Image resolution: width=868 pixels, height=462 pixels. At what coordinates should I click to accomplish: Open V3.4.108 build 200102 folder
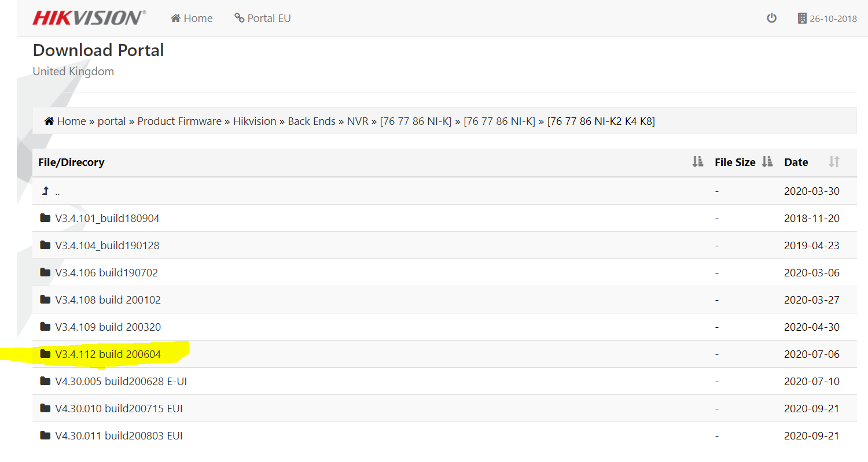click(x=108, y=300)
